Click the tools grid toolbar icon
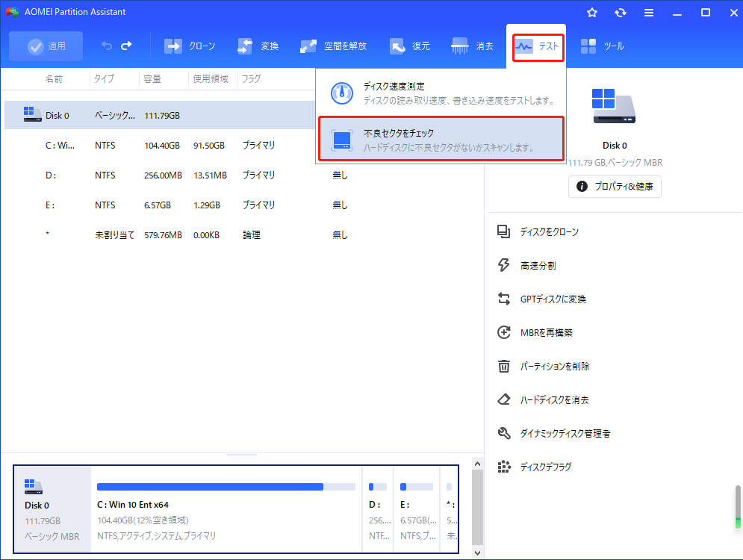 tap(588, 46)
